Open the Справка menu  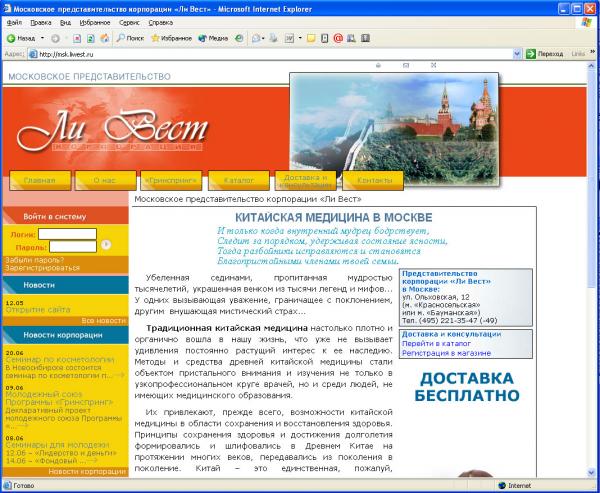(x=161, y=23)
